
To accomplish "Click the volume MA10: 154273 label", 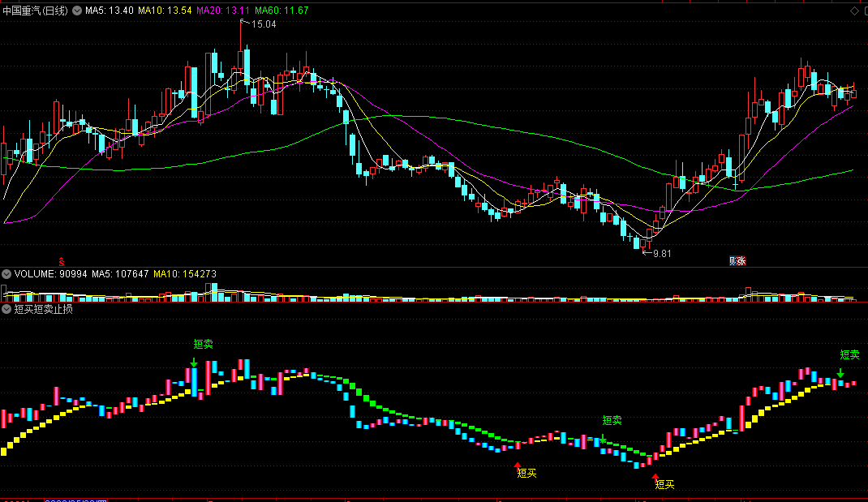I will (185, 274).
